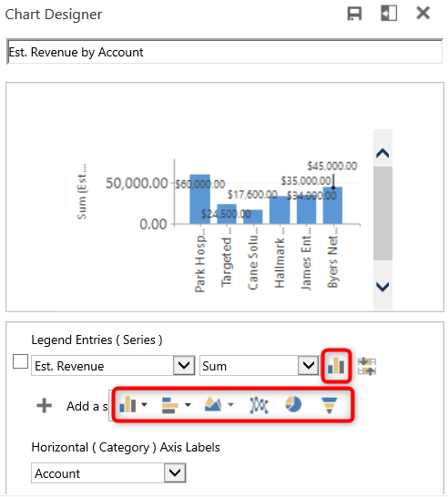Click the chart title field 'Est. Revenue by Account'
This screenshot has height=497, width=448.
pyautogui.click(x=225, y=52)
